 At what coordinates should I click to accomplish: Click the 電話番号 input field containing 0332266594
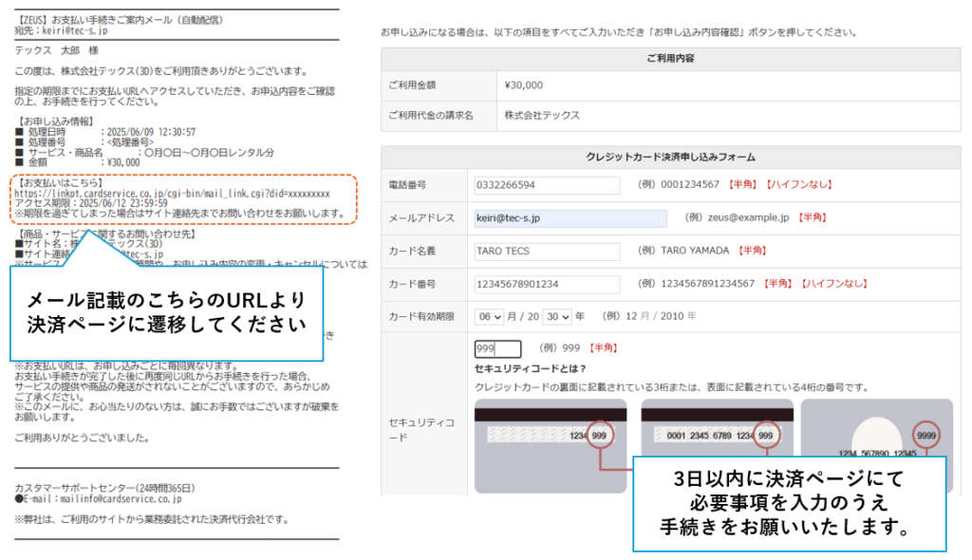click(x=547, y=185)
